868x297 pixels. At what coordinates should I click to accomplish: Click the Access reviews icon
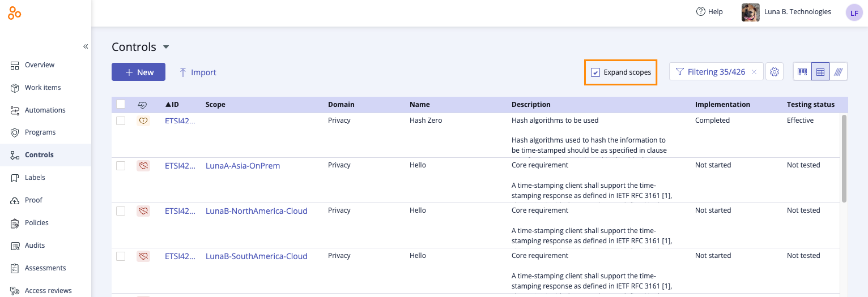[x=15, y=291]
